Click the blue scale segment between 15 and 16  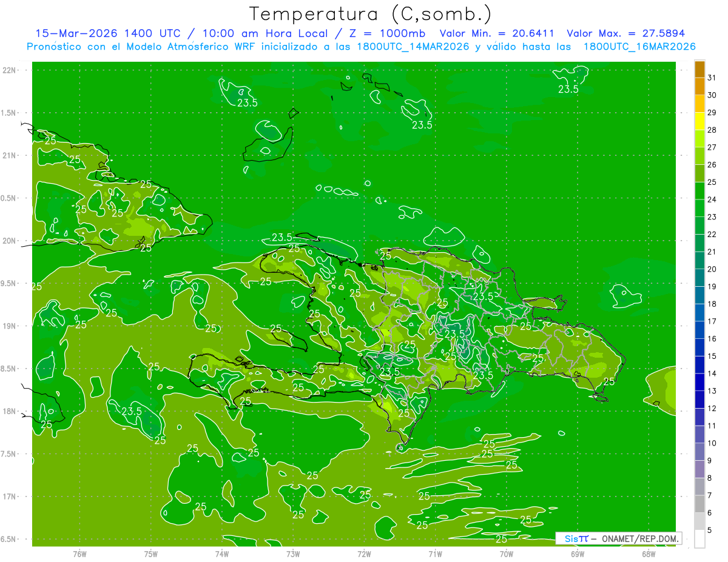pyautogui.click(x=699, y=347)
